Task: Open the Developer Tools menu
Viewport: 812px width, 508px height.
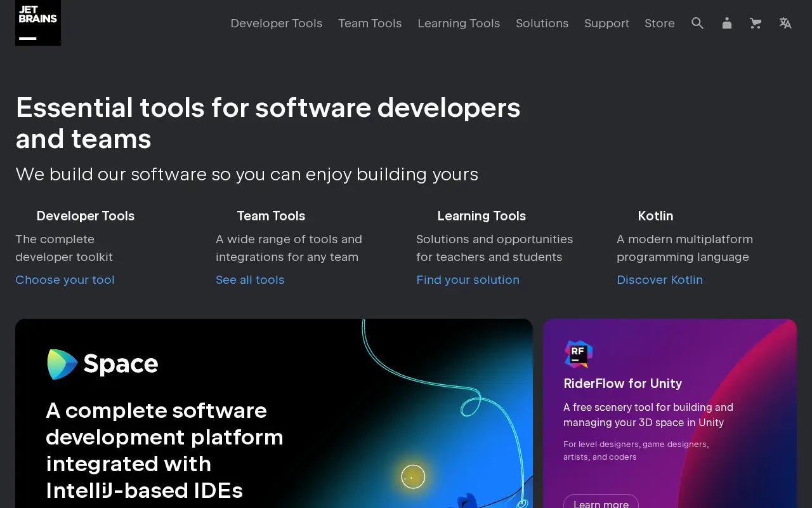Action: [277, 23]
